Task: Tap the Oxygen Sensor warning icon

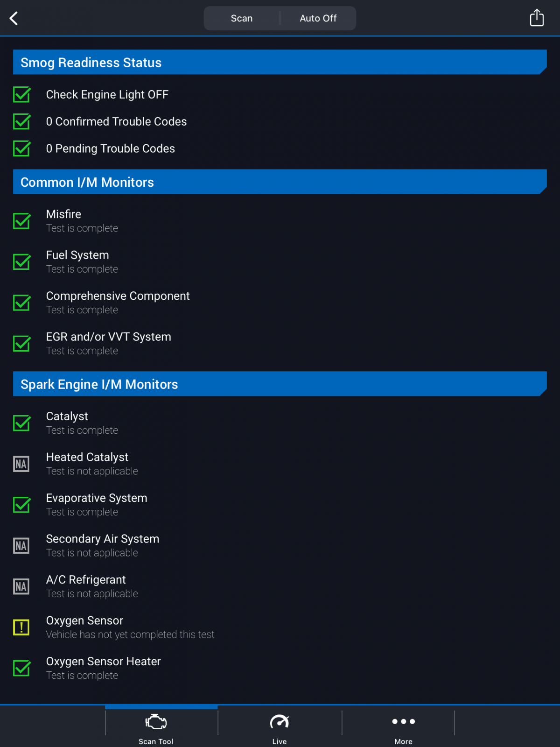Action: [21, 627]
